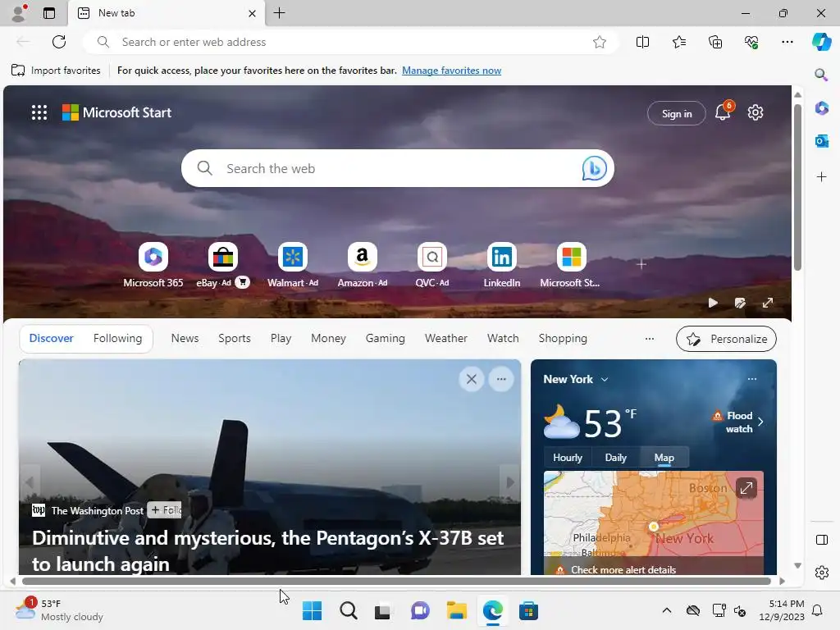Open the Sports tab

click(x=234, y=338)
